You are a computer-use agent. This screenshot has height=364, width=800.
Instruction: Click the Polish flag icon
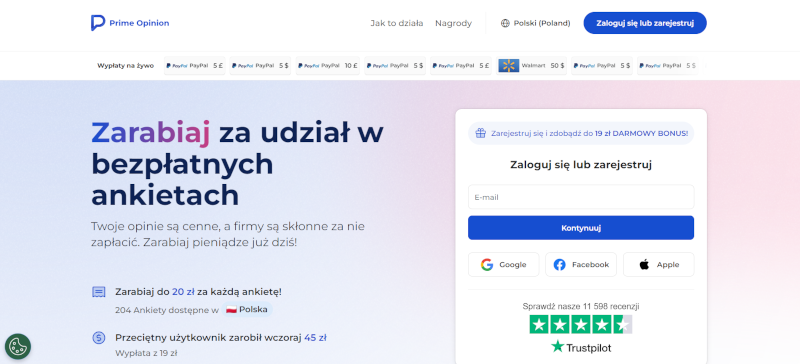[x=231, y=309]
